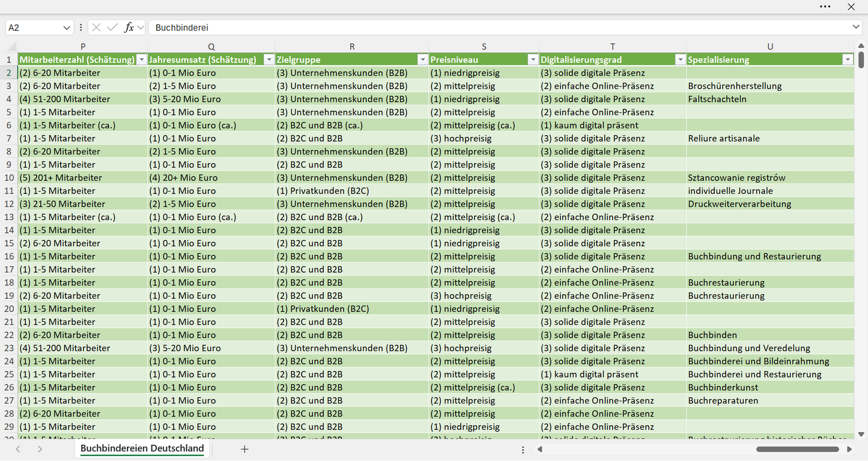
Task: Select cell (1) kaum digital präsent in row 6
Action: (613, 125)
